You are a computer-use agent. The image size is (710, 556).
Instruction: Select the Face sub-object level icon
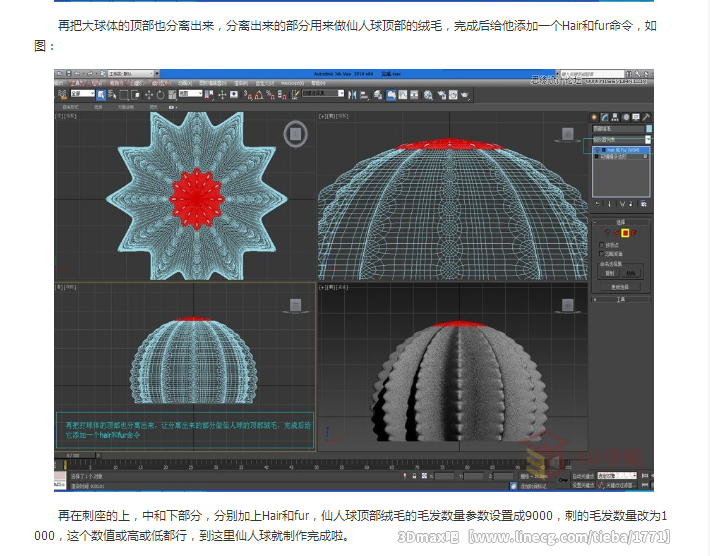617,233
